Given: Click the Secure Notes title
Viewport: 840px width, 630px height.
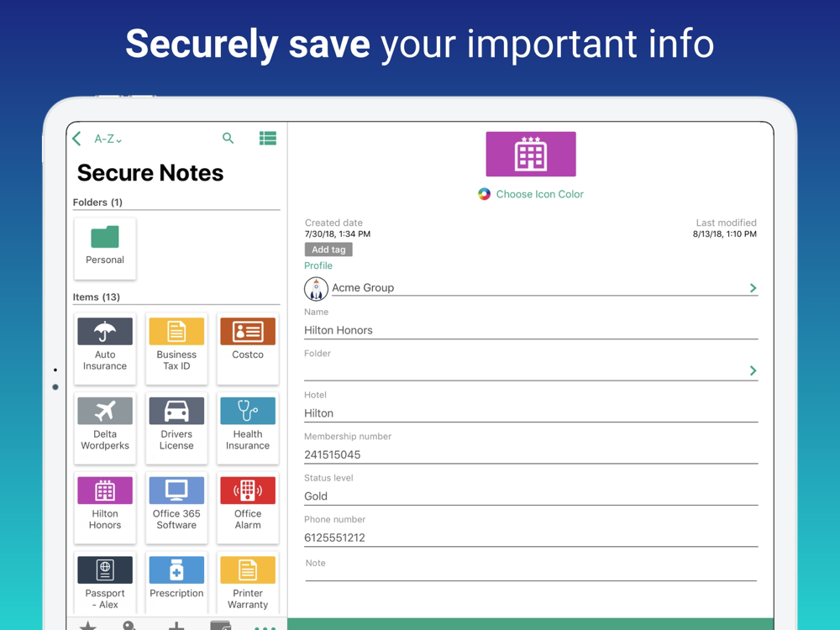Looking at the screenshot, I should coord(150,173).
